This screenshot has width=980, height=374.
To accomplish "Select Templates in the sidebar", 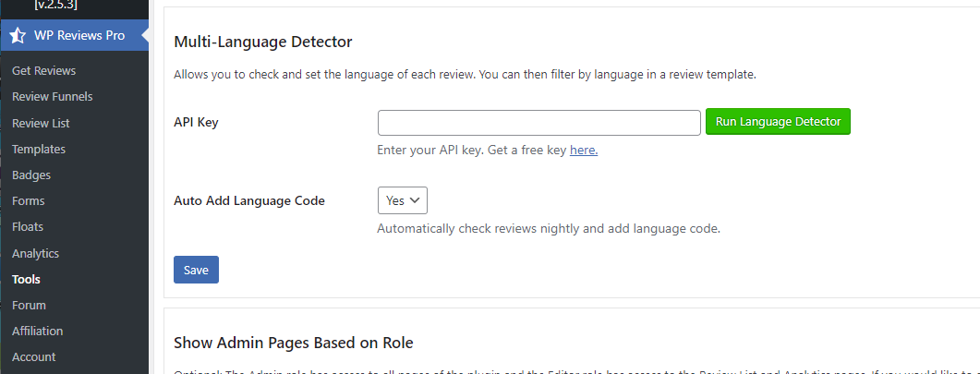I will click(x=39, y=150).
